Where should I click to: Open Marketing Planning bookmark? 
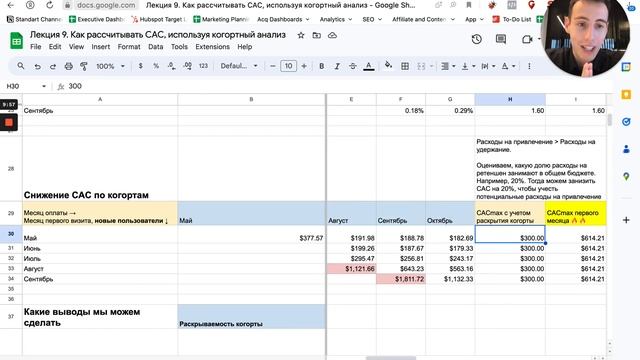pos(221,19)
